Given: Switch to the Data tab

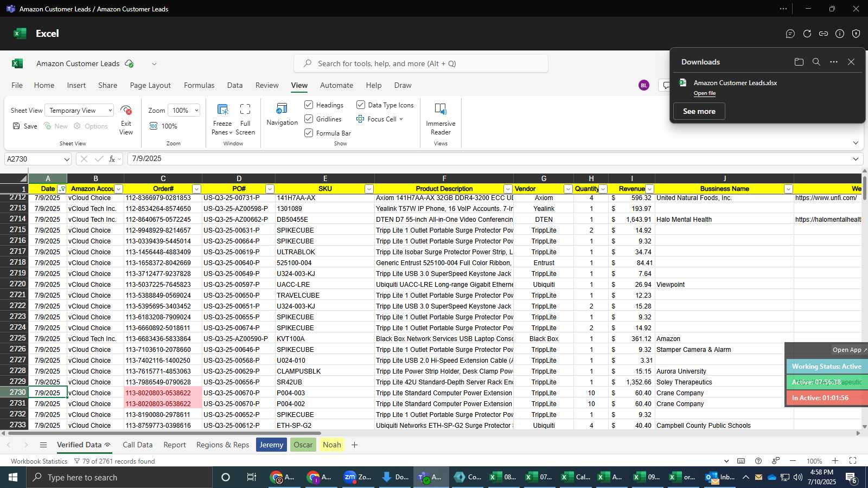Looking at the screenshot, I should [x=235, y=85].
